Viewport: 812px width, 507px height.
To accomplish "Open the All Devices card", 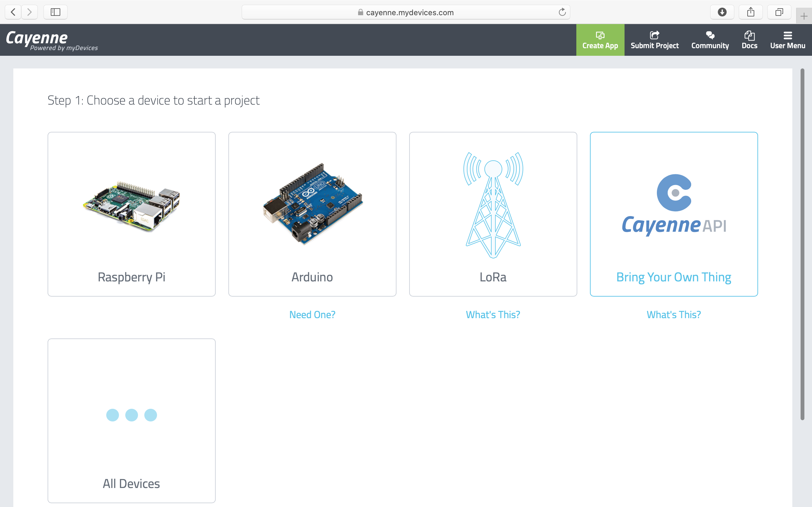I will tap(132, 420).
